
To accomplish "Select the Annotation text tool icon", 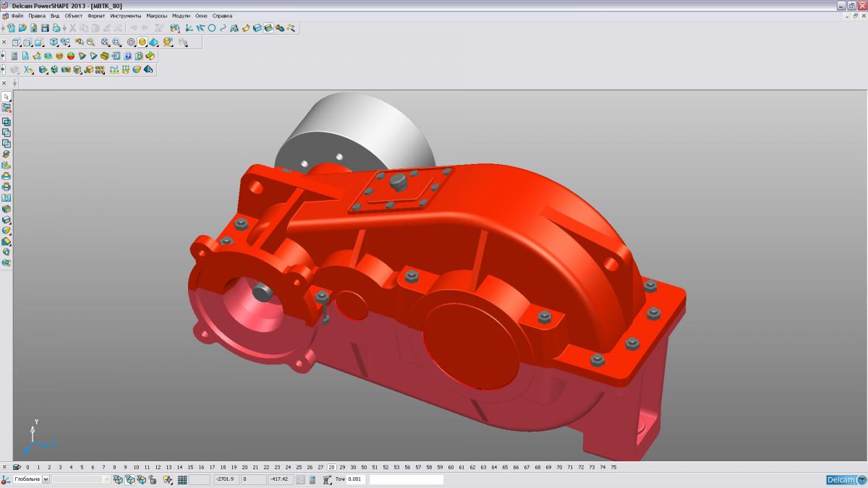I will [234, 27].
